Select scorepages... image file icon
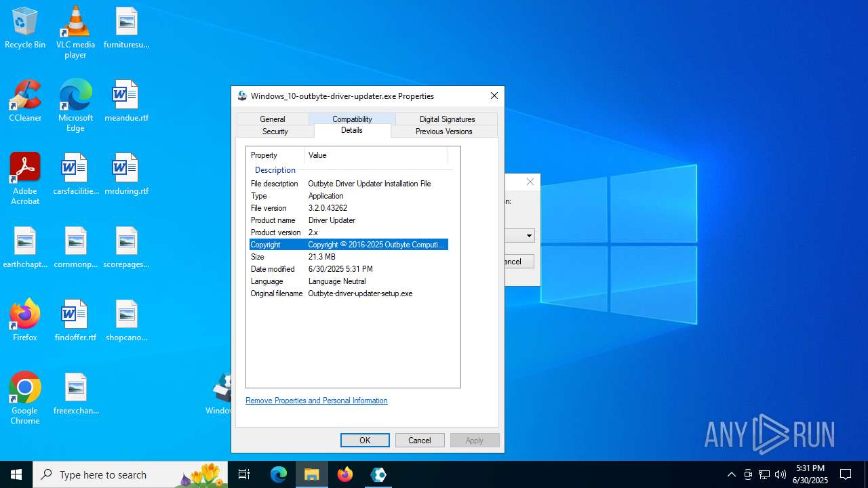The width and height of the screenshot is (868, 488). [126, 248]
